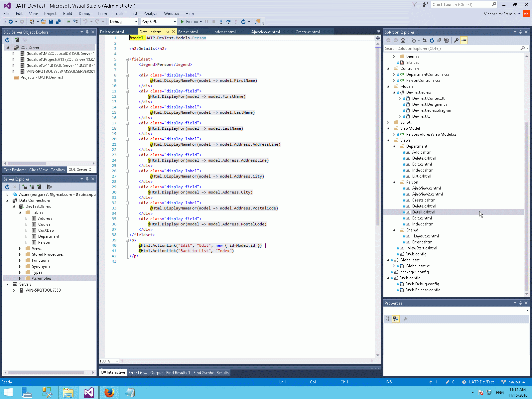
Task: Open Firefox from the Windows taskbar
Action: (109, 392)
